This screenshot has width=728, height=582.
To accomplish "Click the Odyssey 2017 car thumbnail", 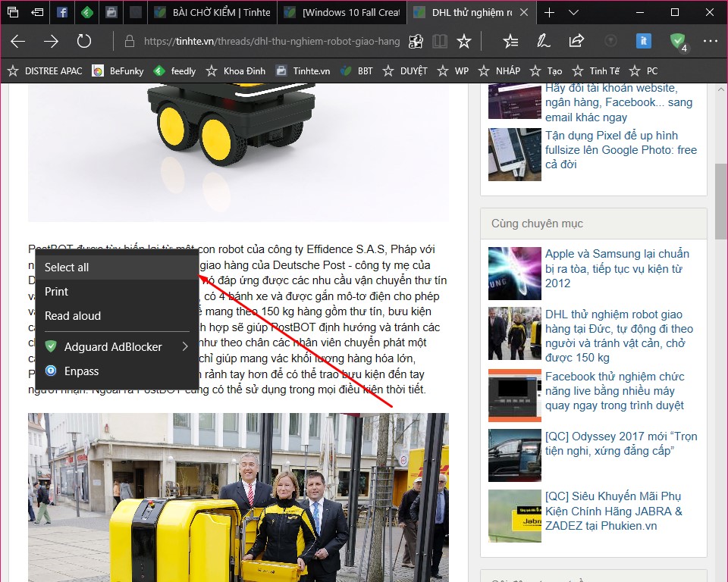I will pos(514,455).
